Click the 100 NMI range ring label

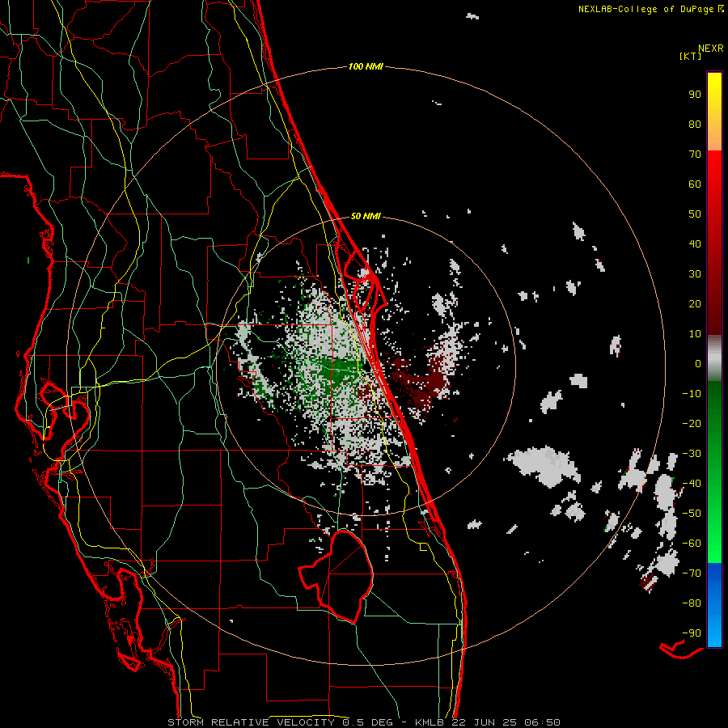click(366, 67)
